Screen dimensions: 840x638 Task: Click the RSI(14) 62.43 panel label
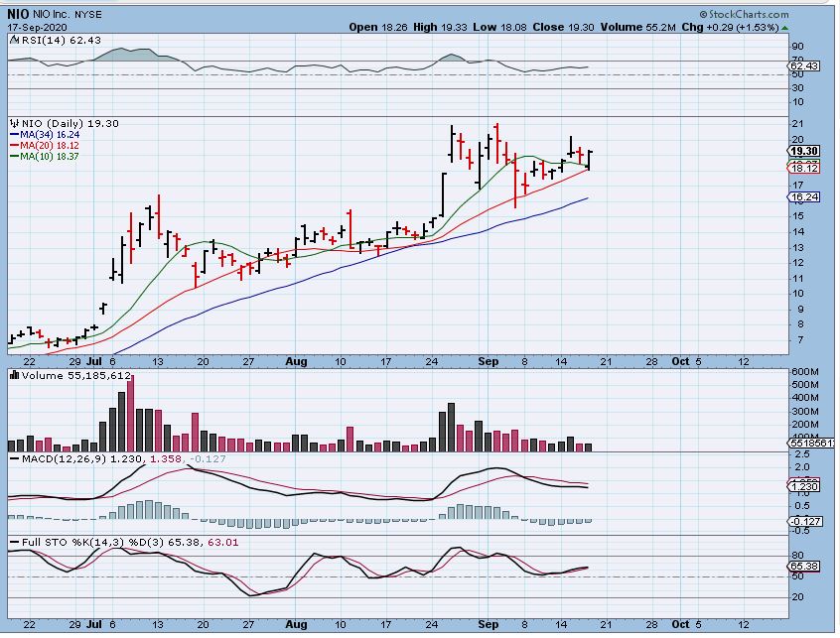click(62, 40)
